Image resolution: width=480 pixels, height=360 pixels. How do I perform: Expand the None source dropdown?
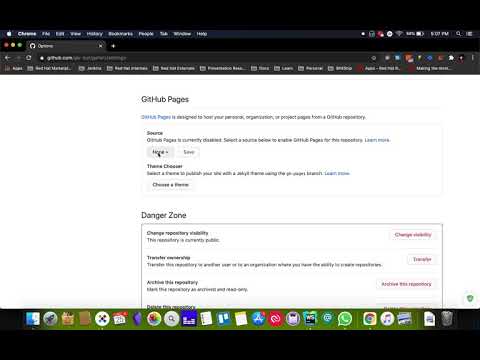(160, 152)
